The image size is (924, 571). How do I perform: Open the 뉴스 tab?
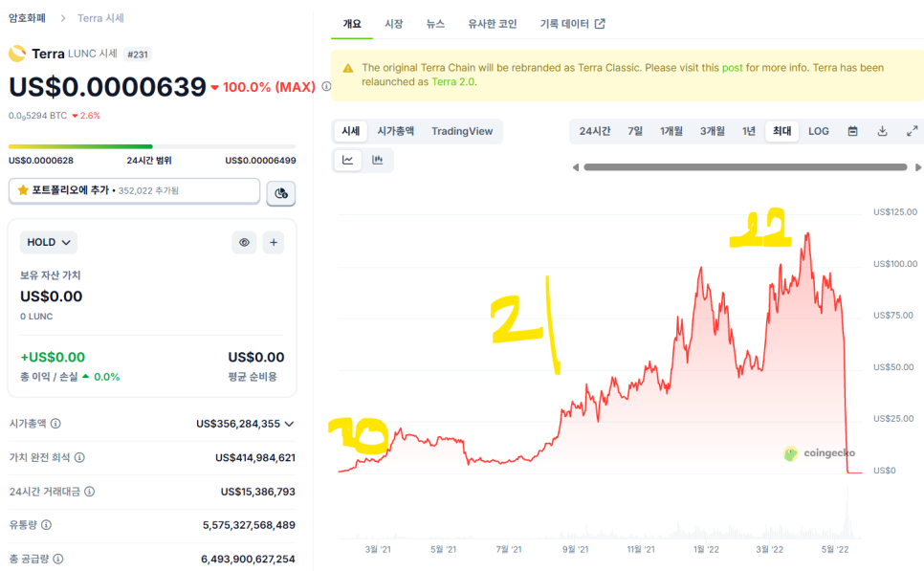pyautogui.click(x=435, y=24)
